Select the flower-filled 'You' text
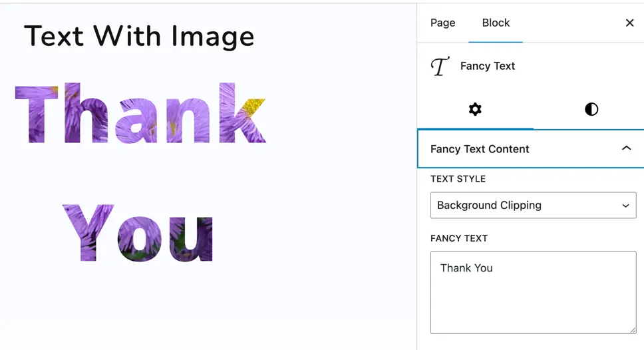 tap(138, 233)
